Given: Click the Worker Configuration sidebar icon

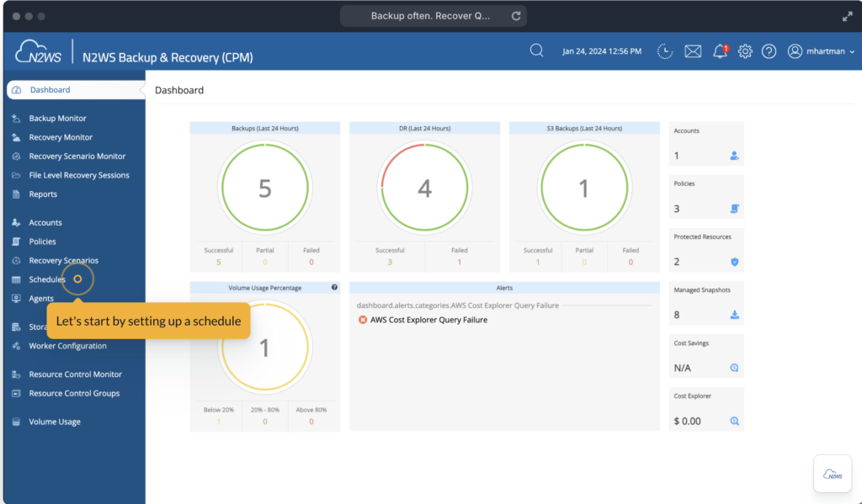Looking at the screenshot, I should pos(16,346).
